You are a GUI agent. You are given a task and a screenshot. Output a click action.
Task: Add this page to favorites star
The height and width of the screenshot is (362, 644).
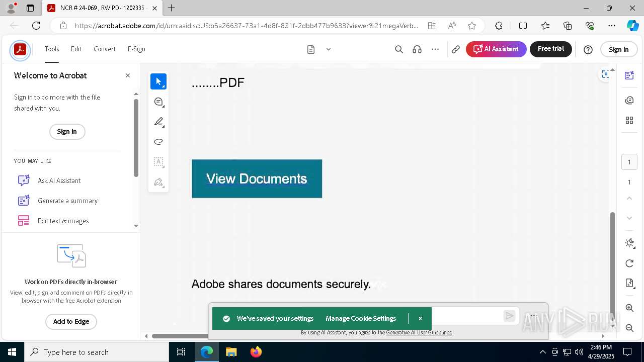click(472, 26)
